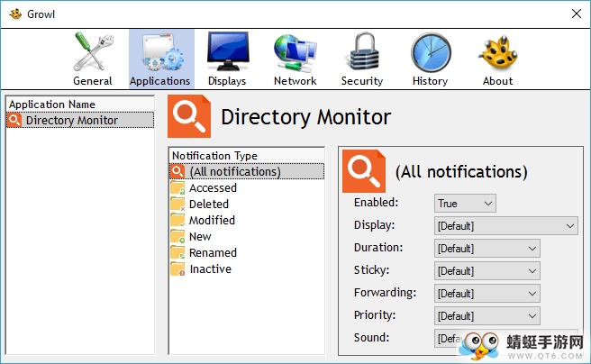Click the Modified folder icon

coord(177,220)
